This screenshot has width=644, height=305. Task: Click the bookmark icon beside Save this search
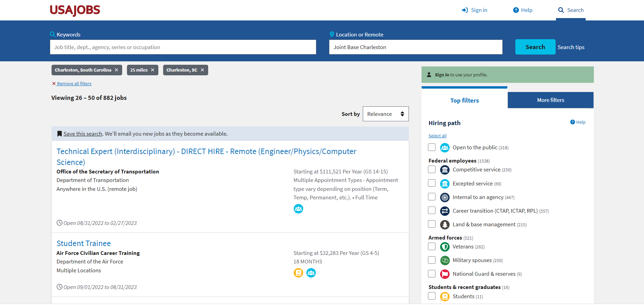[x=60, y=134]
